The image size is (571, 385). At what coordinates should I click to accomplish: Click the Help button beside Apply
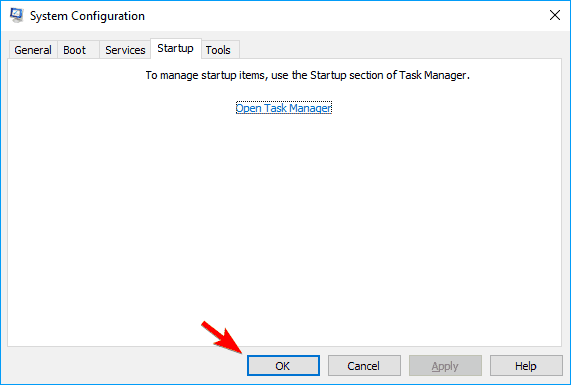(526, 366)
